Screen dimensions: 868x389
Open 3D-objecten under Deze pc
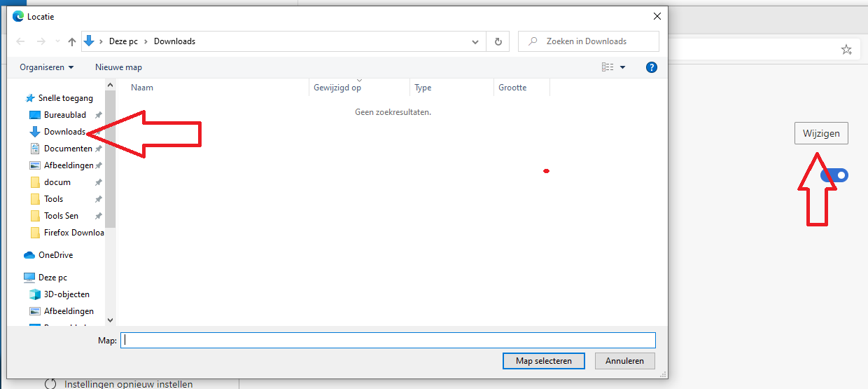(x=66, y=294)
